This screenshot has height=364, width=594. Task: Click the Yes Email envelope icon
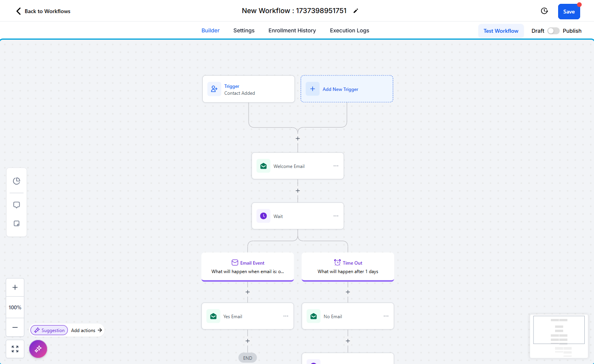(x=213, y=316)
